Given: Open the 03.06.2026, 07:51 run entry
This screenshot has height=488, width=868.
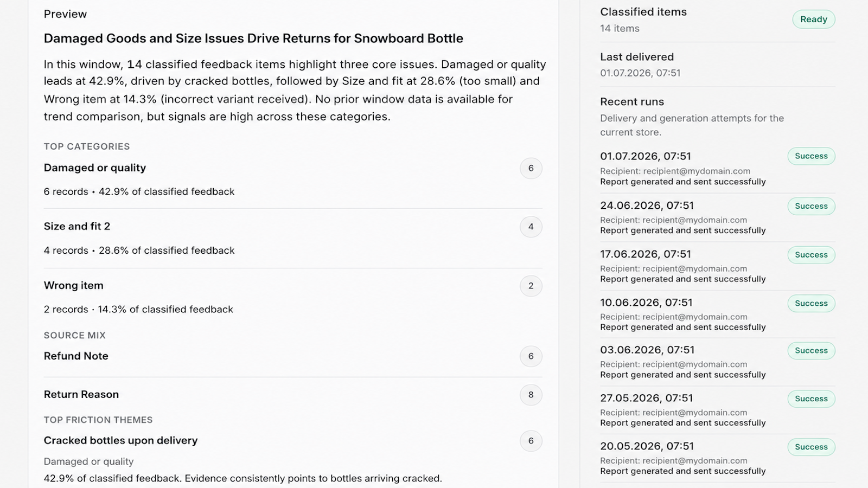Looking at the screenshot, I should [717, 362].
